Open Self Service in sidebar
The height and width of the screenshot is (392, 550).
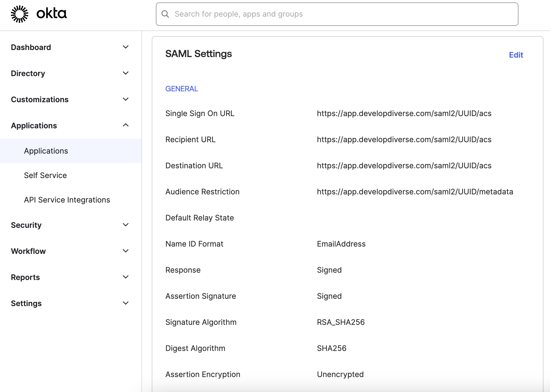point(45,175)
